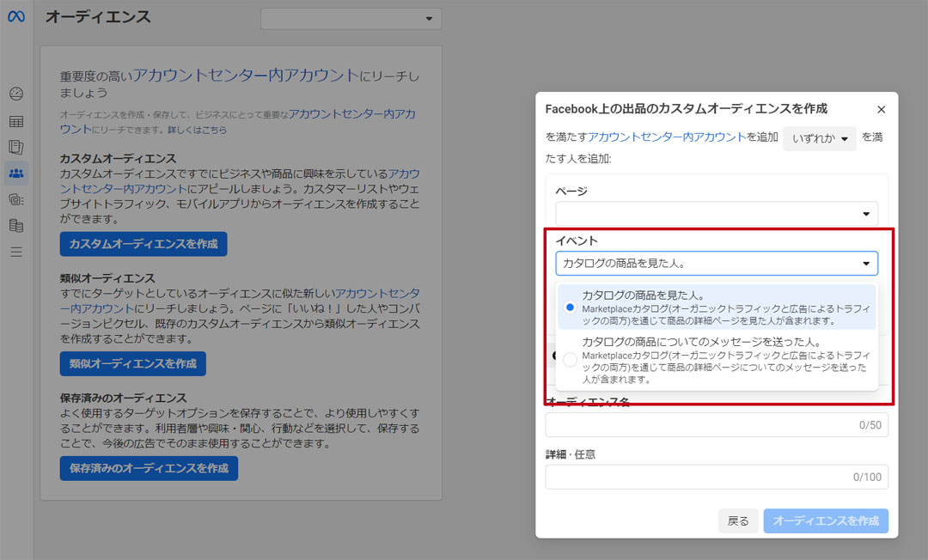Click the 詳しくはこちら link
This screenshot has width=928, height=560.
tap(198, 130)
